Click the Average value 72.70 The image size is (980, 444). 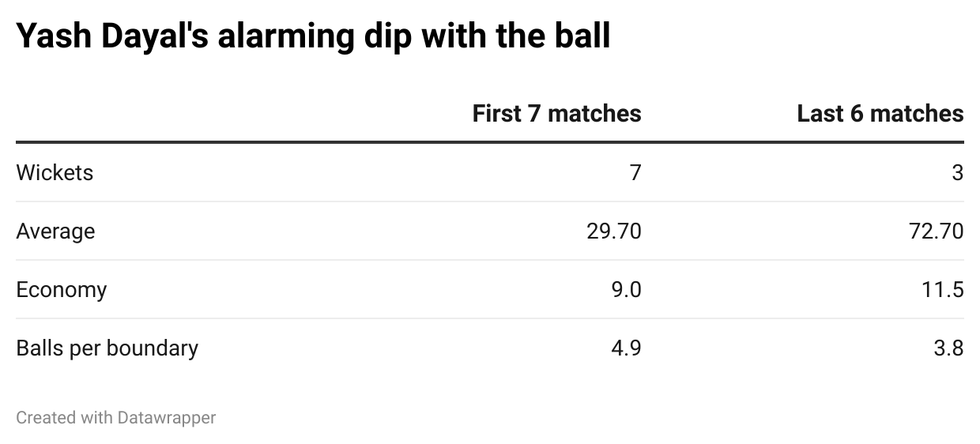(936, 231)
